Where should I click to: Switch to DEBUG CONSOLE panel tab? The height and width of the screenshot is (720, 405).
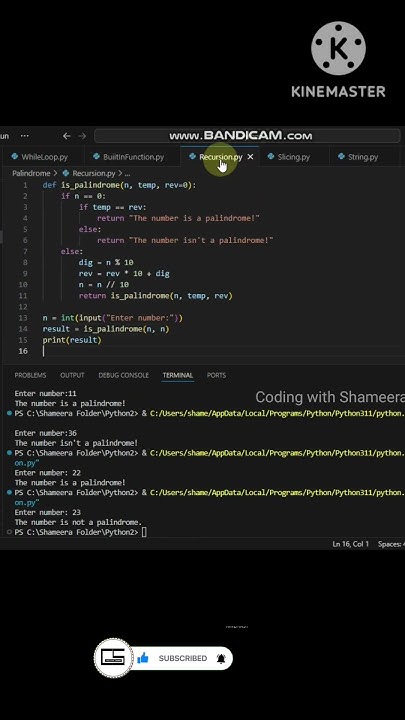[x=124, y=375]
